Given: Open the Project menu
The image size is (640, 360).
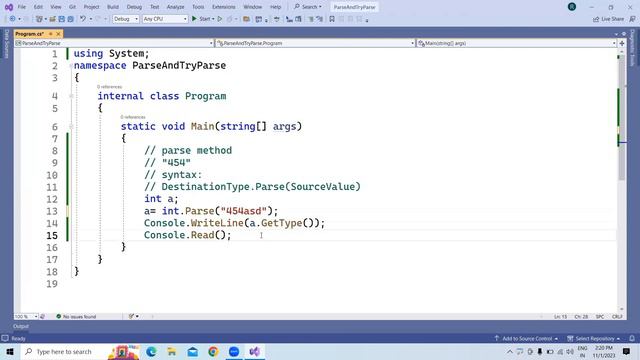Looking at the screenshot, I should (91, 7).
